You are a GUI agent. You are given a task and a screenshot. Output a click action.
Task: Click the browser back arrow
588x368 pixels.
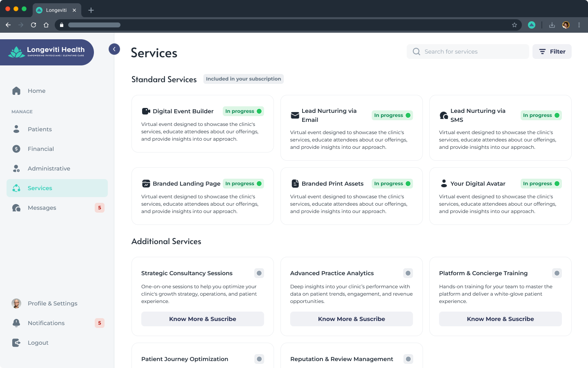8,25
